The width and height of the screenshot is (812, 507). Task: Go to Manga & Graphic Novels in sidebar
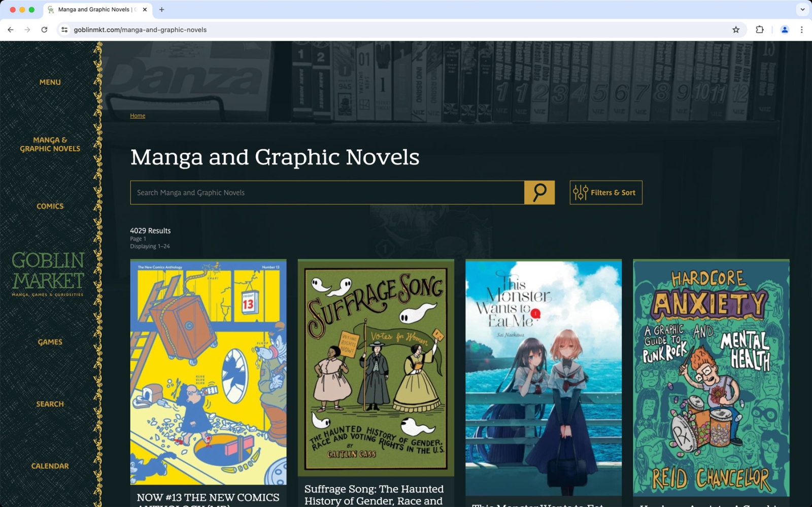pos(50,144)
